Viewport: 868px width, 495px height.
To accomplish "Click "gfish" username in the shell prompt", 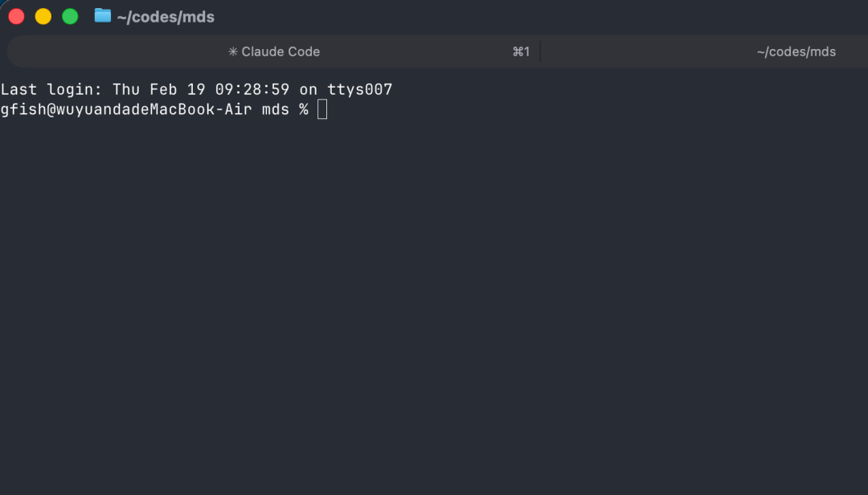I will 24,109.
